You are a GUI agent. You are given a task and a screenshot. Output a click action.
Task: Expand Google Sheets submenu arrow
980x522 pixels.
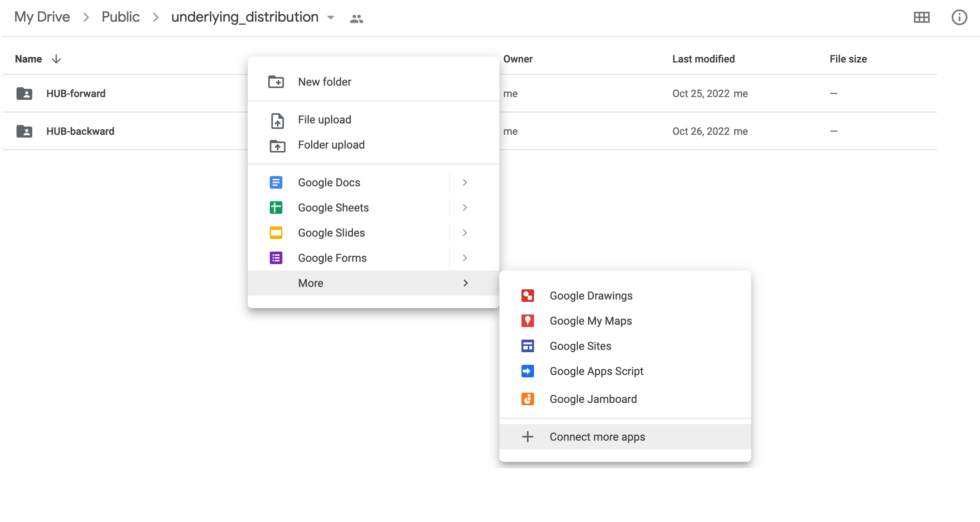(465, 208)
